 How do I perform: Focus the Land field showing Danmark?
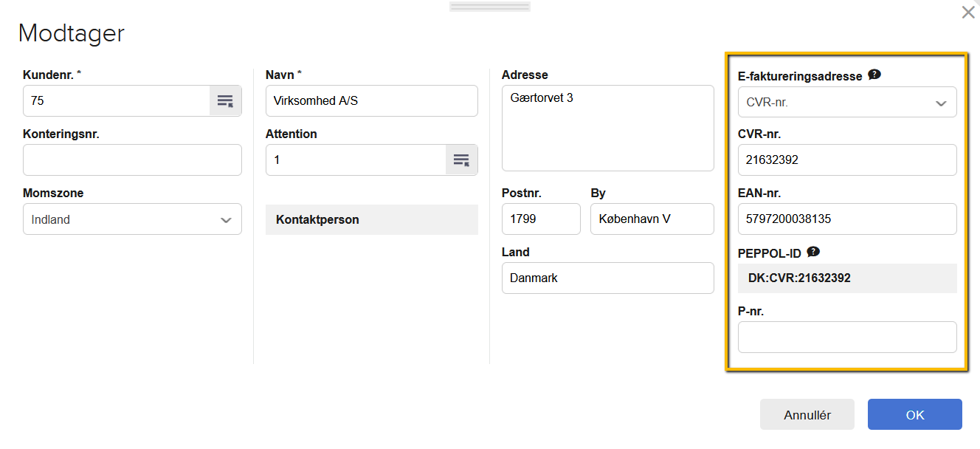(x=607, y=278)
